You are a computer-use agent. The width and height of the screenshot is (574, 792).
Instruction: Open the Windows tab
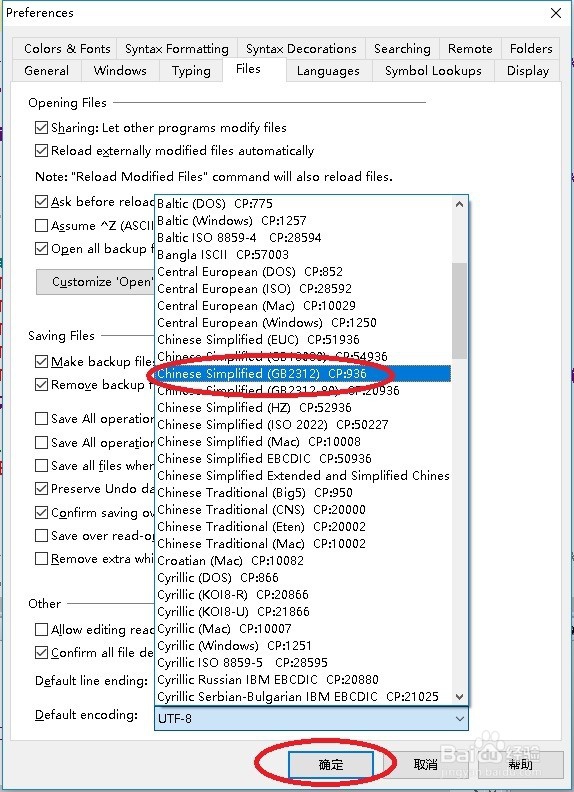[x=120, y=70]
